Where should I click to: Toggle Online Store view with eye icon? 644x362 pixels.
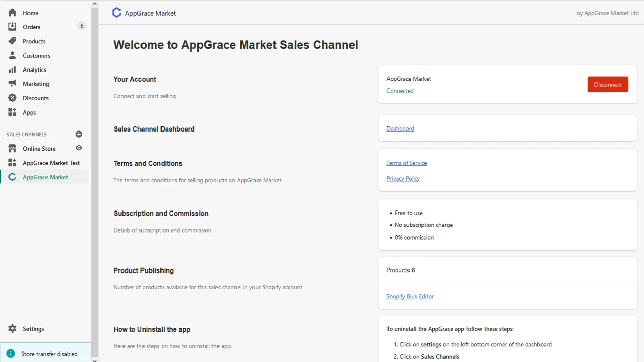79,148
